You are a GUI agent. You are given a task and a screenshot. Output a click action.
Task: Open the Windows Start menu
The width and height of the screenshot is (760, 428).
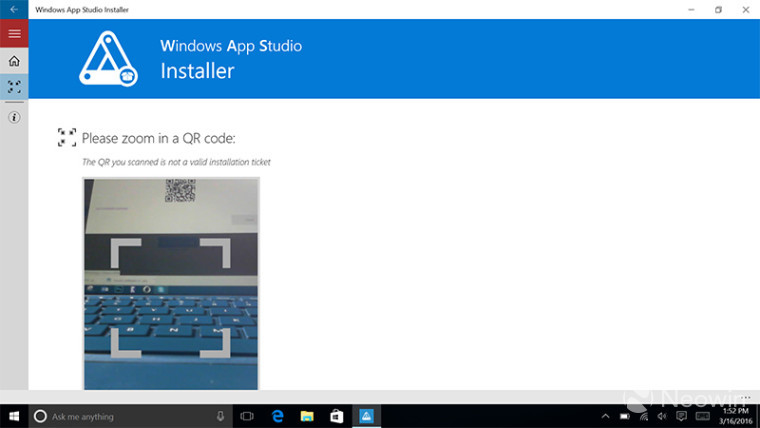pyautogui.click(x=14, y=416)
